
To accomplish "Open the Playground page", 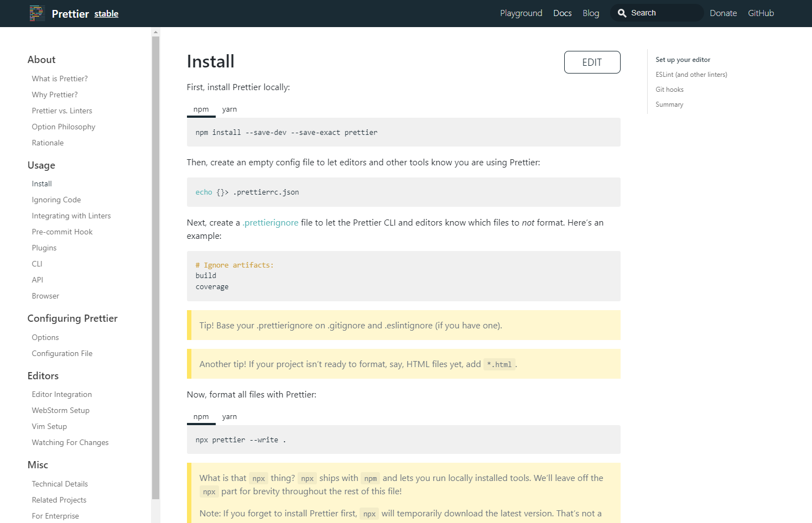I will pos(521,13).
